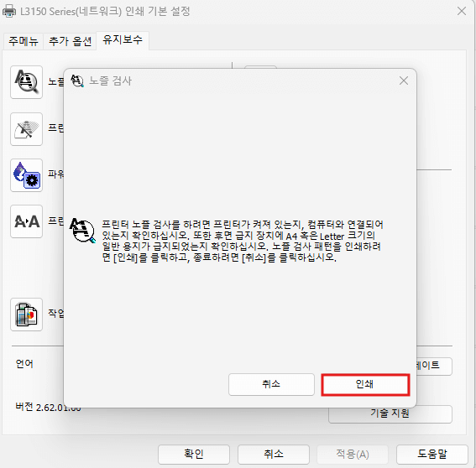Click the version text 버전 2.62
Viewport: 476px width, 468px height.
click(48, 407)
